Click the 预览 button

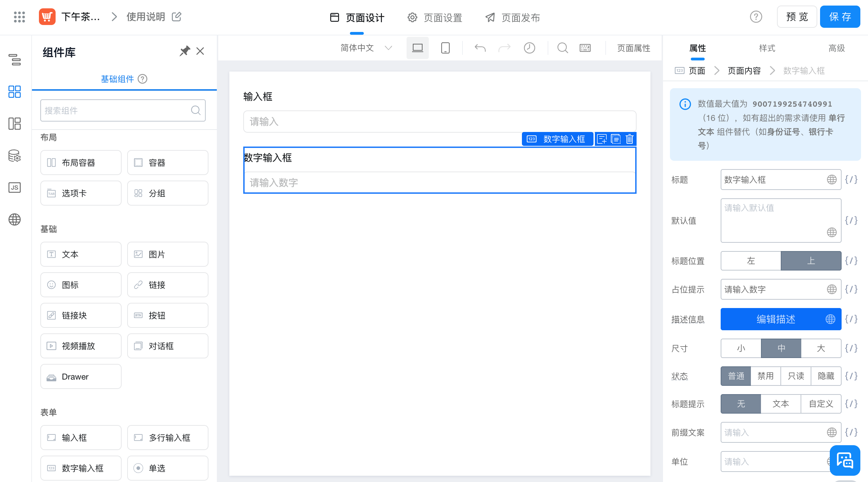(797, 17)
